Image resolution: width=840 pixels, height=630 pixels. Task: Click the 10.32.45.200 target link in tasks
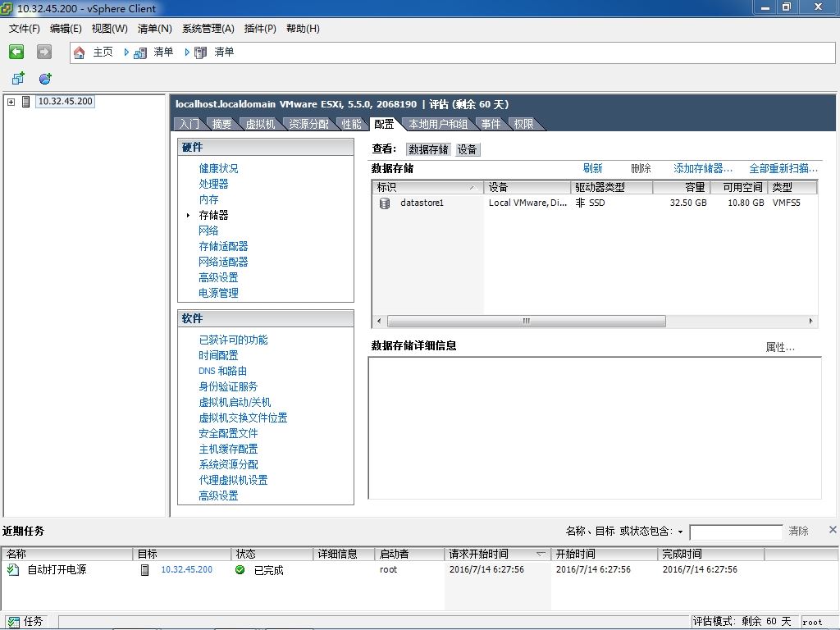(186, 569)
